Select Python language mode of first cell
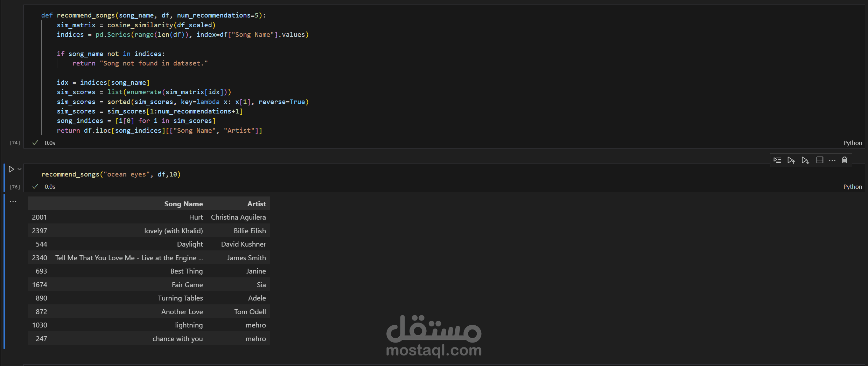868x366 pixels. pyautogui.click(x=853, y=143)
